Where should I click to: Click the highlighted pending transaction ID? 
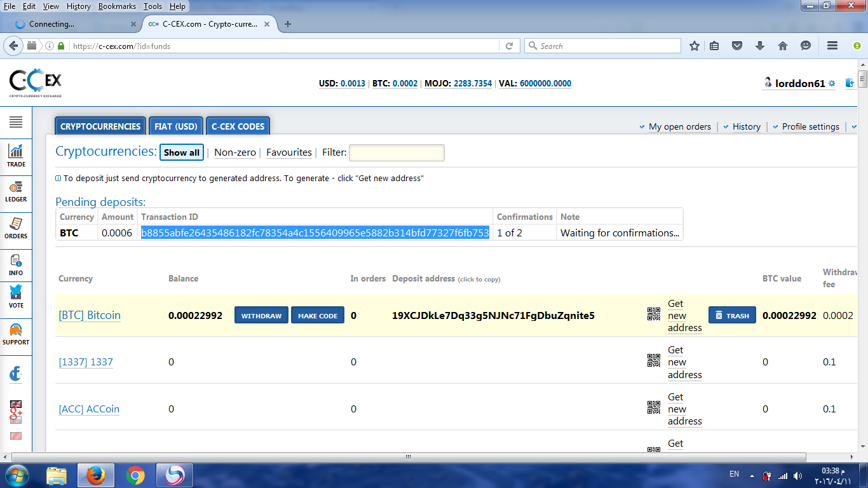(x=315, y=233)
